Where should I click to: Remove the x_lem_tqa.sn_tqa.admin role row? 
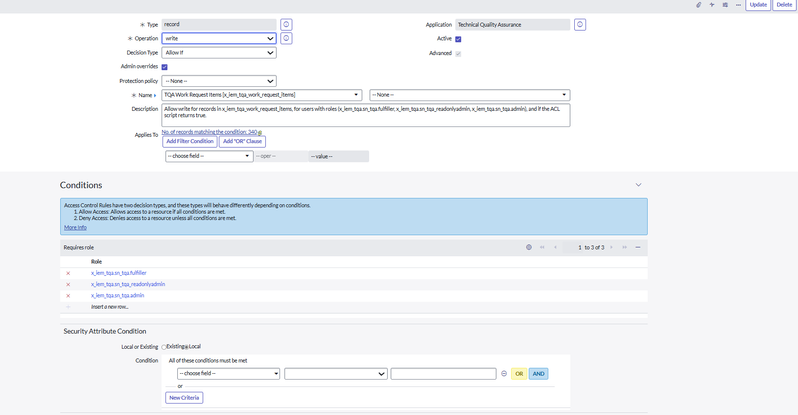click(68, 296)
